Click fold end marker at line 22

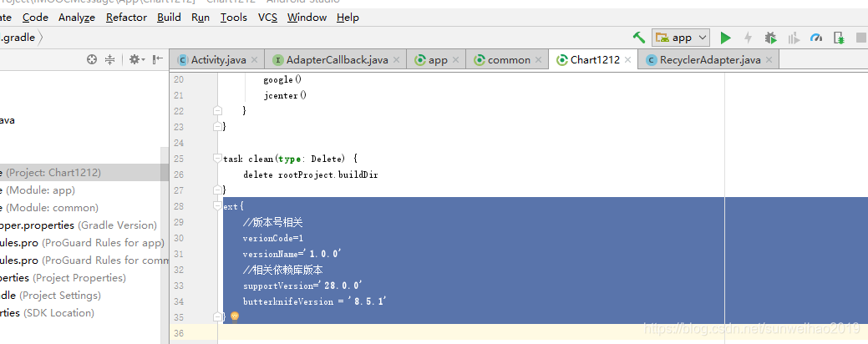(217, 111)
